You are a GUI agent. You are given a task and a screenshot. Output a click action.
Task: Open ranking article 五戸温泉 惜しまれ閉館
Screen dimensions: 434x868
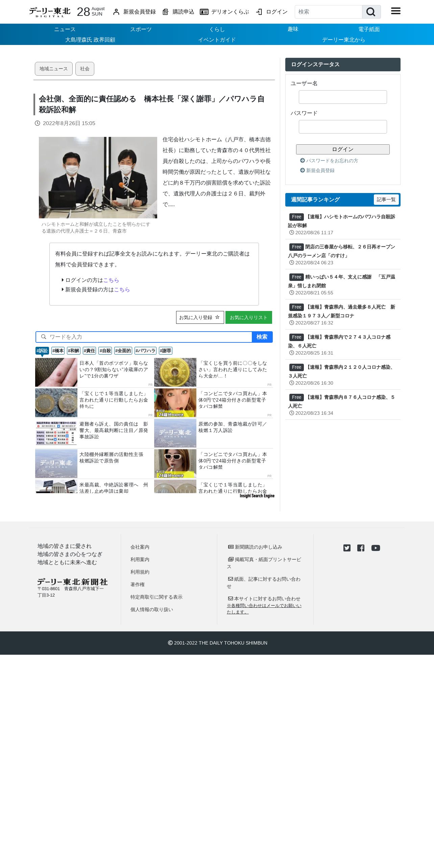point(341,281)
